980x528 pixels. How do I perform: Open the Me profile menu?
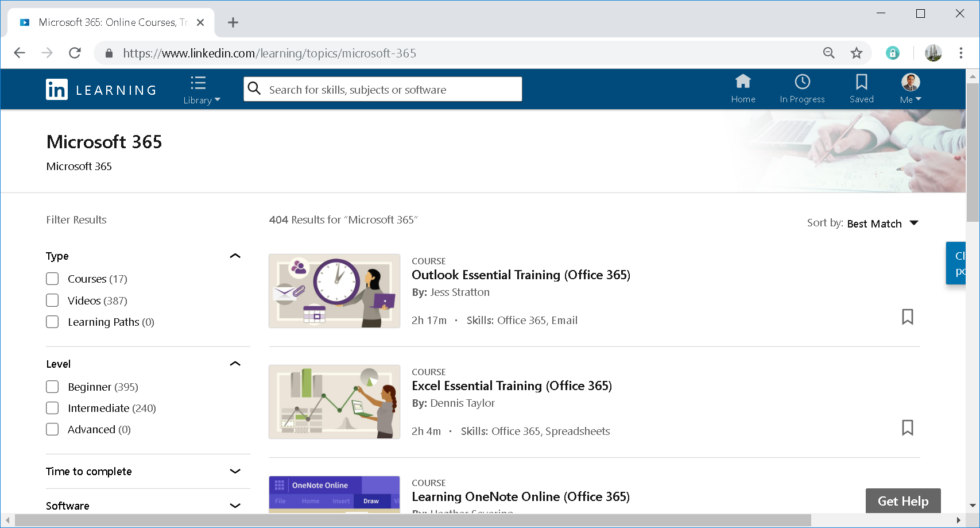click(909, 89)
